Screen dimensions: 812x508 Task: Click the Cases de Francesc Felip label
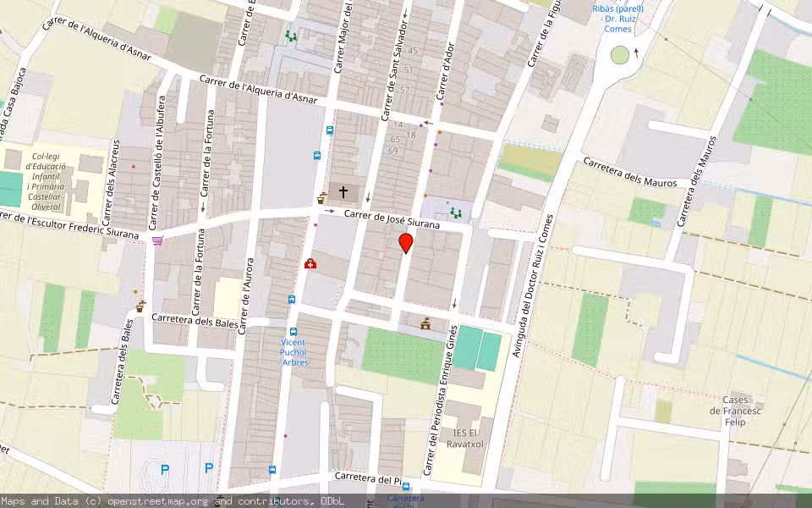click(x=735, y=411)
